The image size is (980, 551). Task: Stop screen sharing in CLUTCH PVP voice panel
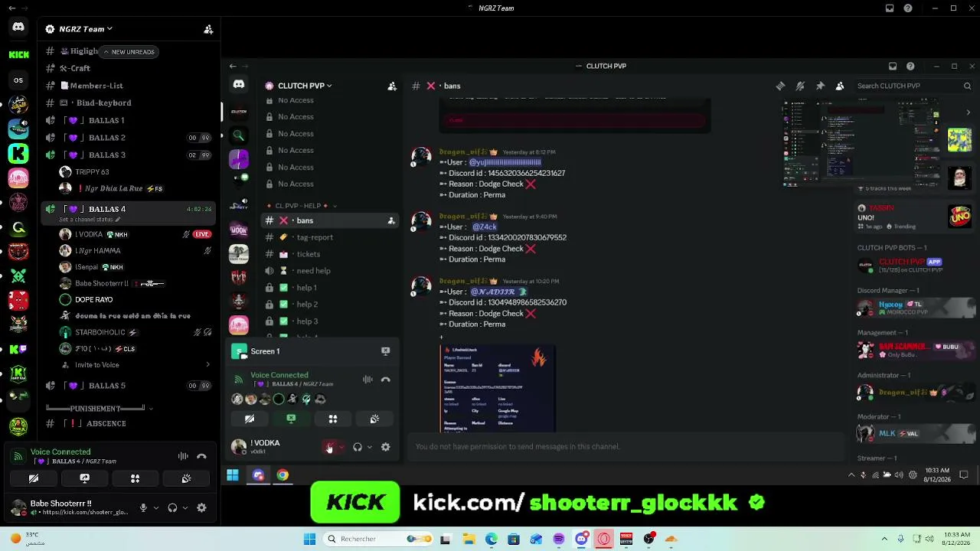pos(291,419)
